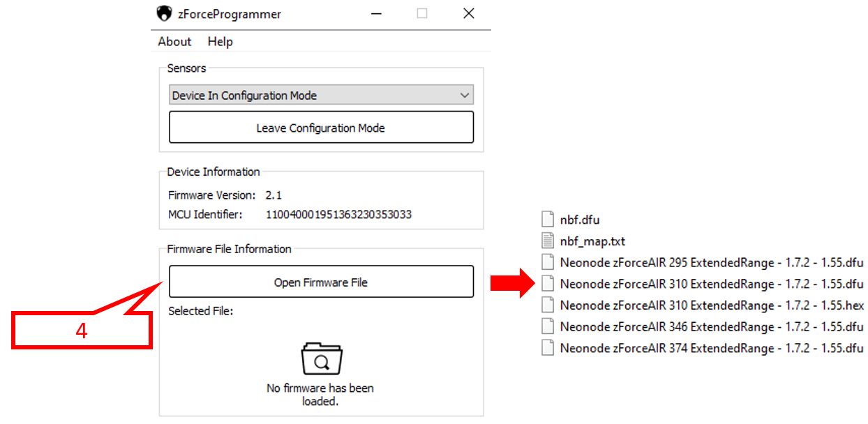Close the zForceProgrammer window
The image size is (868, 424).
pos(469,14)
